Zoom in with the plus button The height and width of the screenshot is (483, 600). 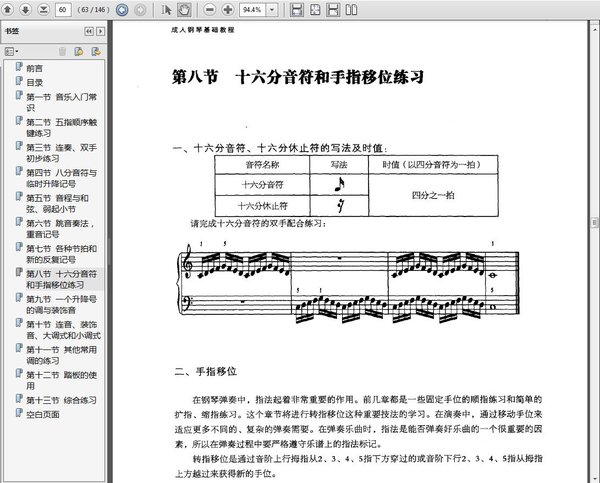tap(228, 10)
